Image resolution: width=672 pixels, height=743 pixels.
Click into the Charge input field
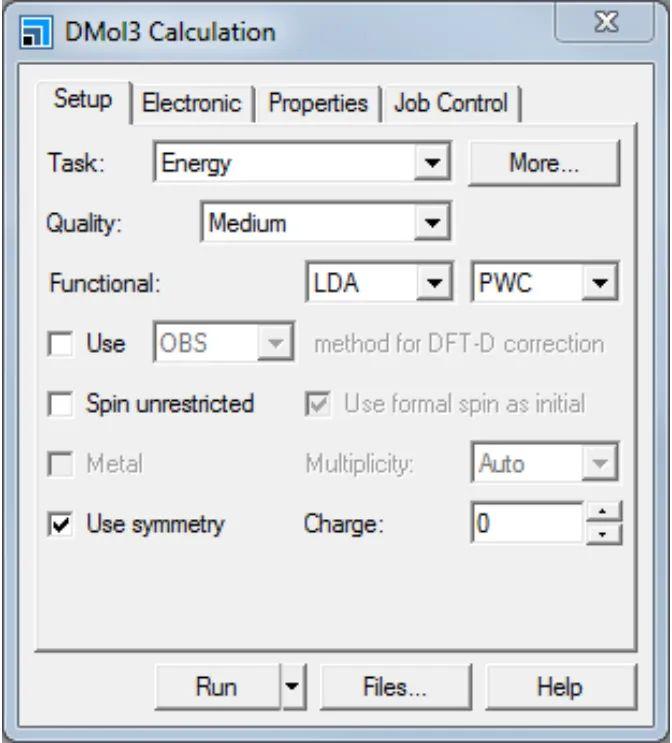526,523
